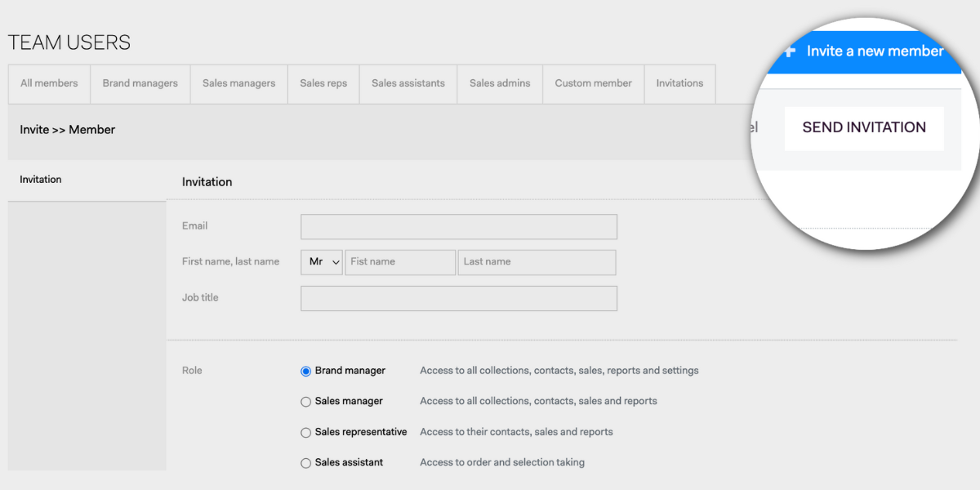Open the All members tab
This screenshot has width=980, height=490.
[49, 83]
